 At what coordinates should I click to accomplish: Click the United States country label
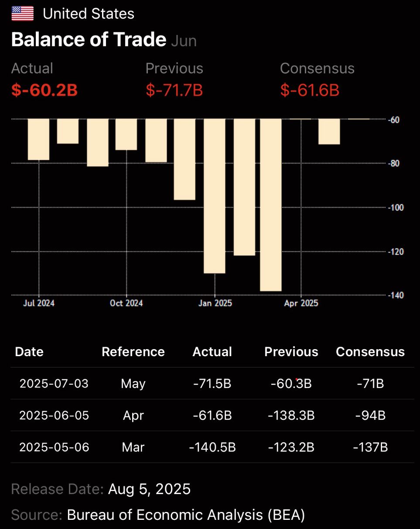89,14
